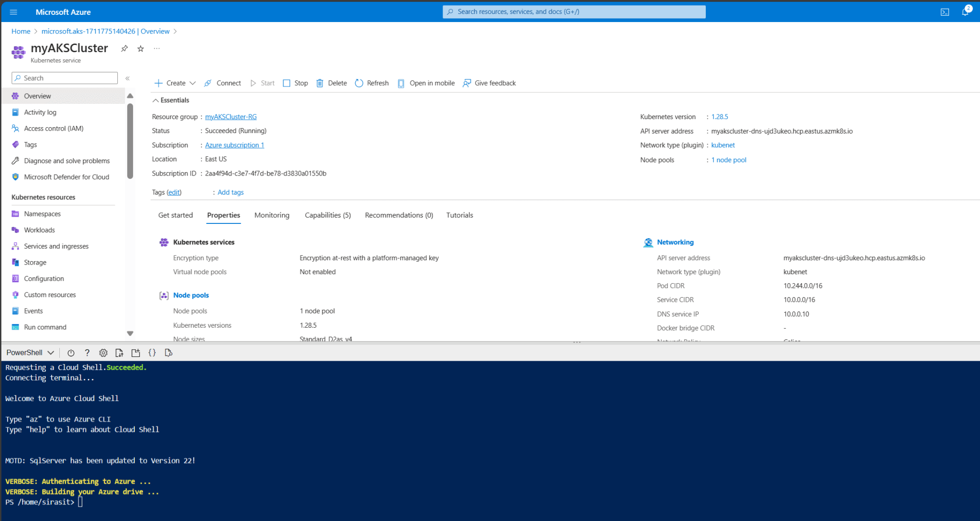
Task: Click the sidebar scroll down arrow
Action: click(x=130, y=333)
